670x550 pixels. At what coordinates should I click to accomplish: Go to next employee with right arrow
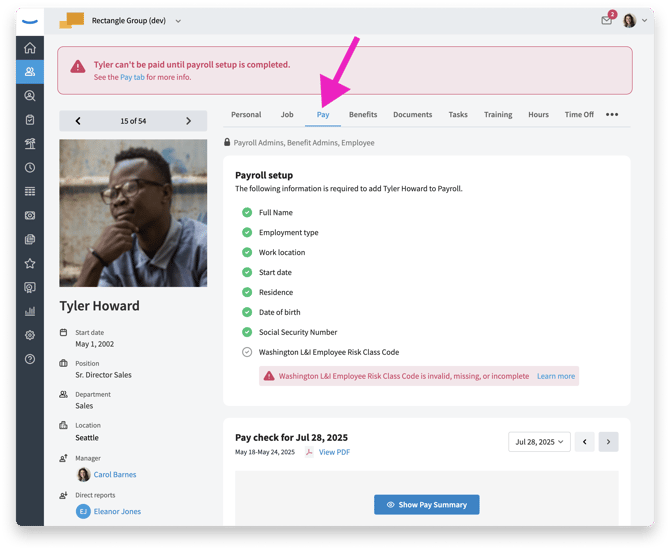click(188, 121)
